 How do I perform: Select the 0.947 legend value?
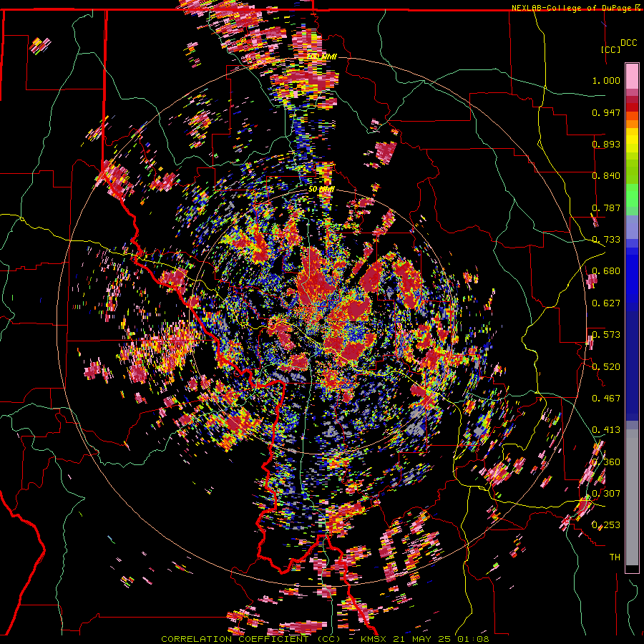point(606,112)
